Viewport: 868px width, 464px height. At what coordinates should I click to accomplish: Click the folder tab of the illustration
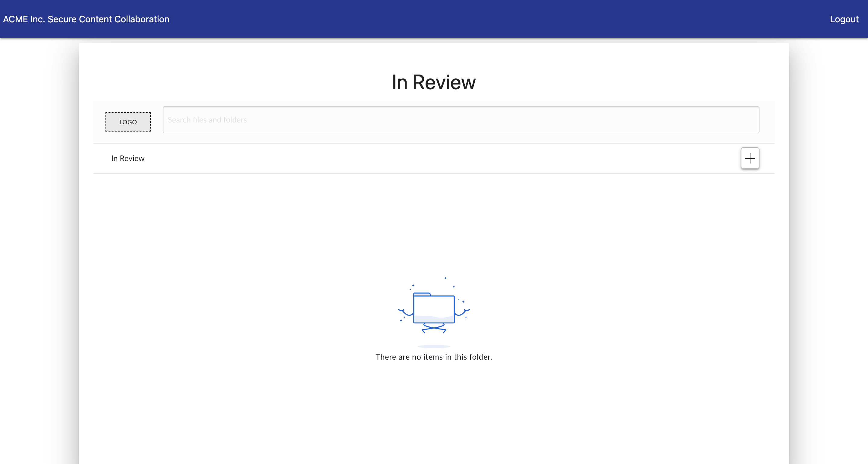tap(422, 294)
